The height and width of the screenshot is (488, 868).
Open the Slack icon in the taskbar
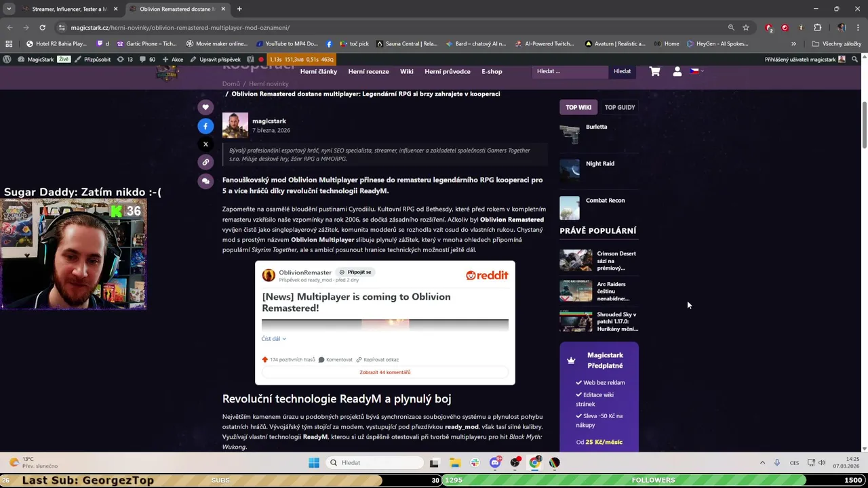tap(475, 463)
